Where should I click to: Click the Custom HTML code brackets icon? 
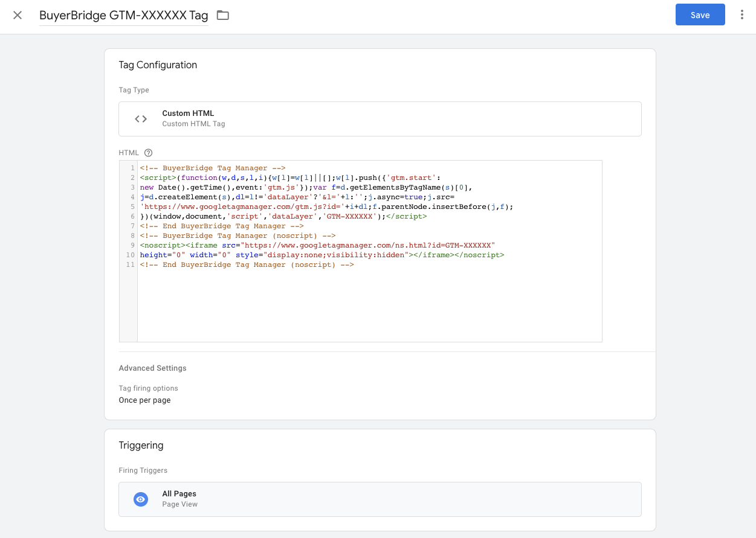coord(141,119)
